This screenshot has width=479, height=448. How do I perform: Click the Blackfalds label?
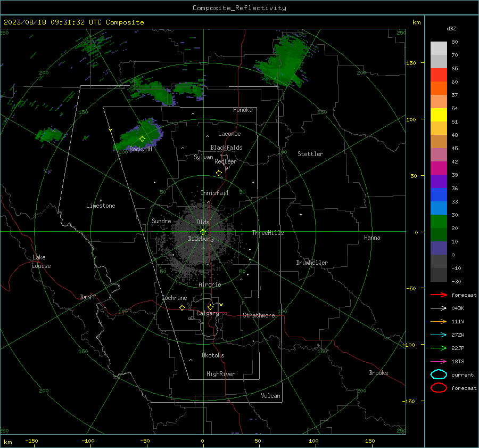226,148
